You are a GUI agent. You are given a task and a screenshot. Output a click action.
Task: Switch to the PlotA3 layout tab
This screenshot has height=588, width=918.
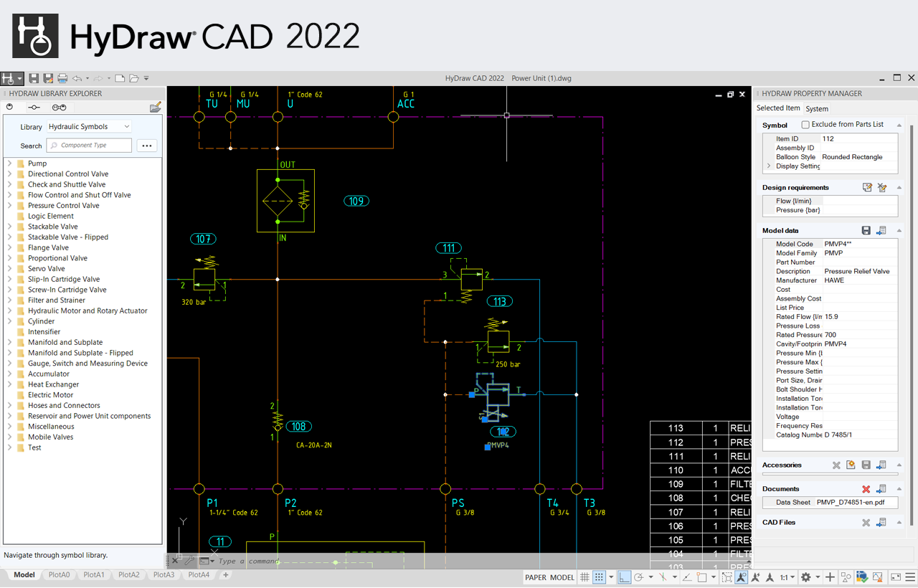coord(164,575)
